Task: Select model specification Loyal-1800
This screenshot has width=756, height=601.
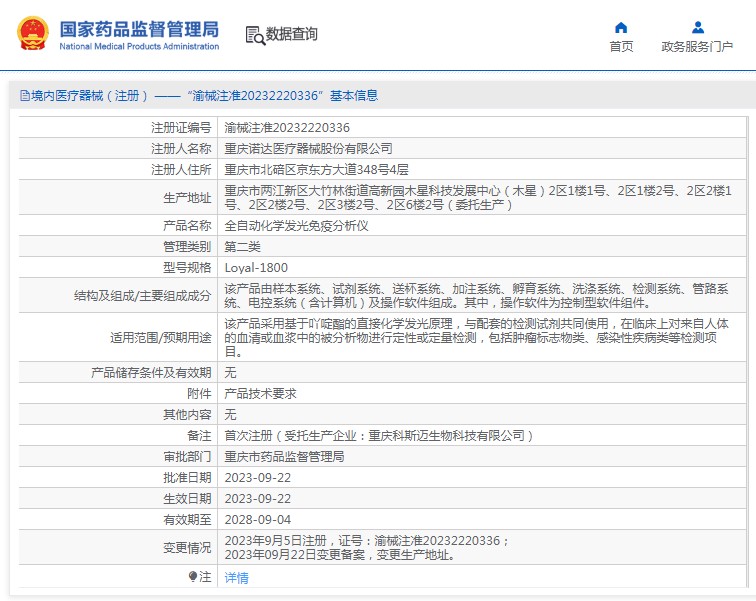Action: point(256,267)
